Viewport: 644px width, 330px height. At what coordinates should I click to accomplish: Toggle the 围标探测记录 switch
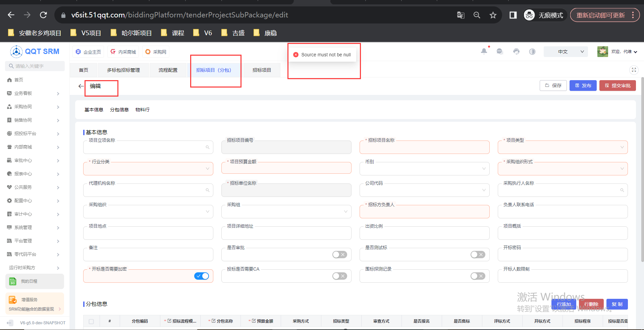(x=478, y=276)
